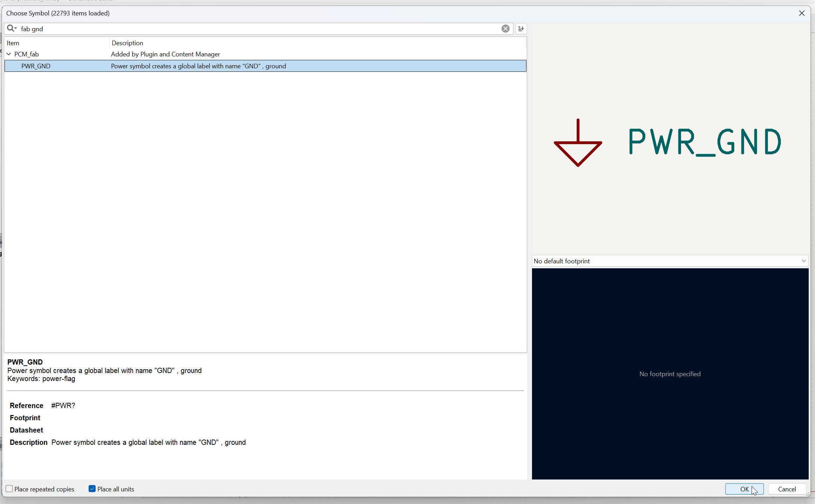
Task: Click the PWR_GND label in the symbol preview
Action: [x=705, y=141]
